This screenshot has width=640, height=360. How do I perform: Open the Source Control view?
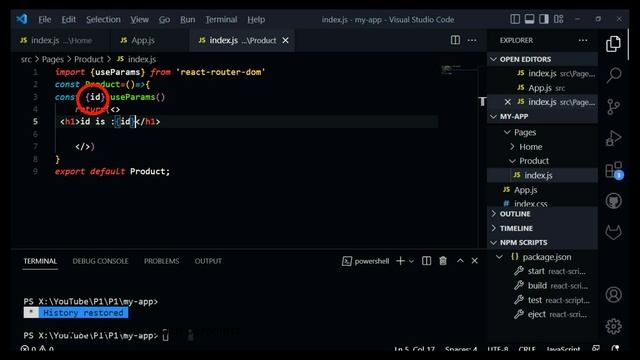[613, 107]
